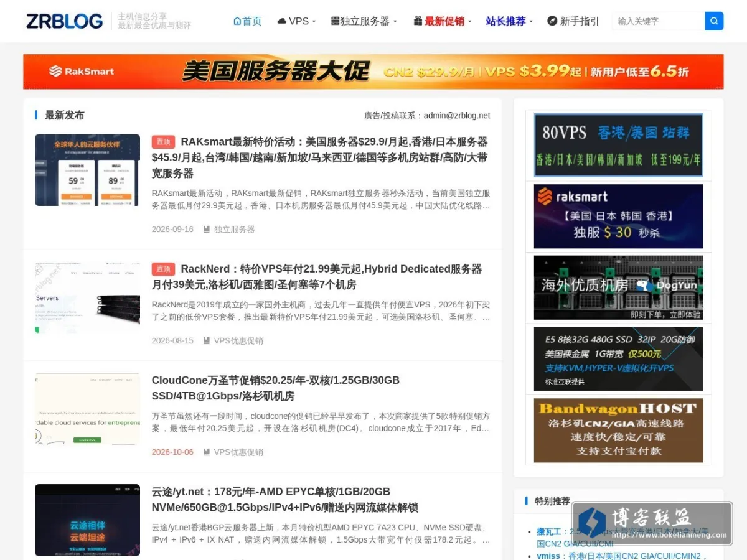Click the ZRBLOG logo
The width and height of the screenshot is (747, 560).
64,21
